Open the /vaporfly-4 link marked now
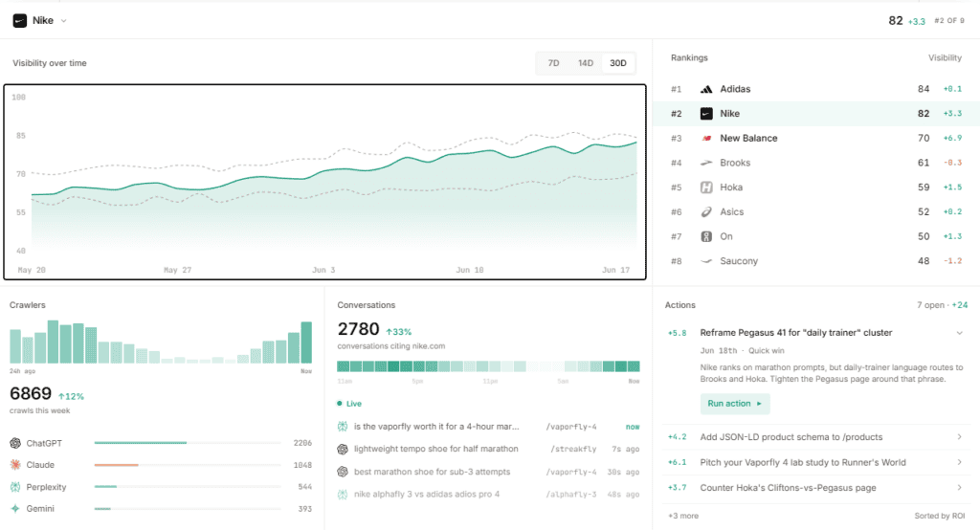The width and height of the screenshot is (980, 530). coord(571,427)
